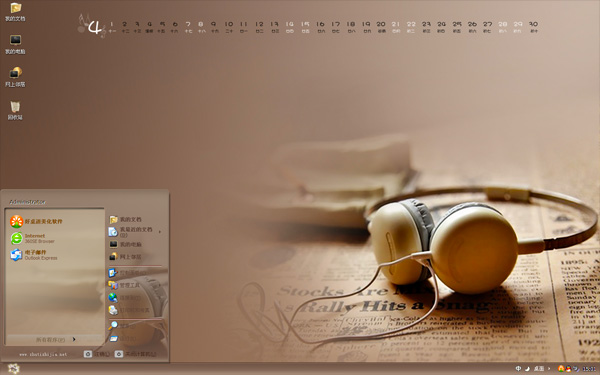
Task: Click the magnifier search icon in start menu
Action: (x=113, y=326)
